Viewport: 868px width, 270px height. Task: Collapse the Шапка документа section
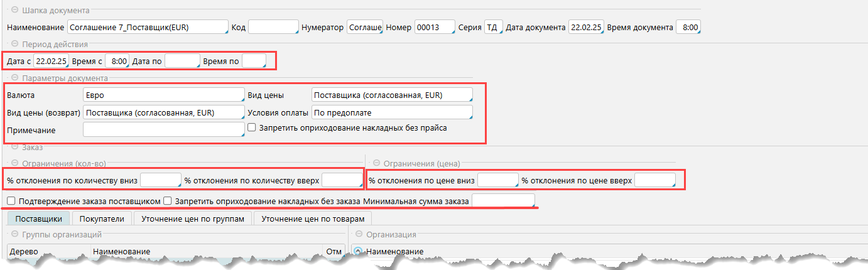pyautogui.click(x=14, y=11)
